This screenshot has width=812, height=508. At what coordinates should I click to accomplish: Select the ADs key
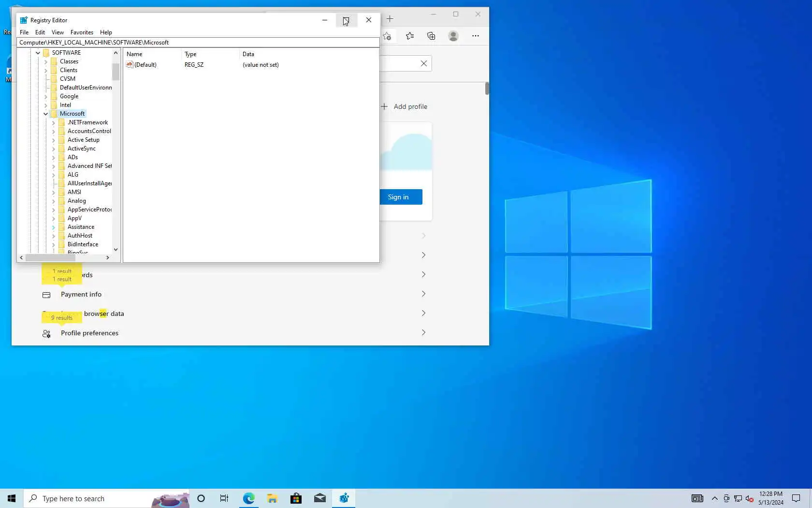72,157
